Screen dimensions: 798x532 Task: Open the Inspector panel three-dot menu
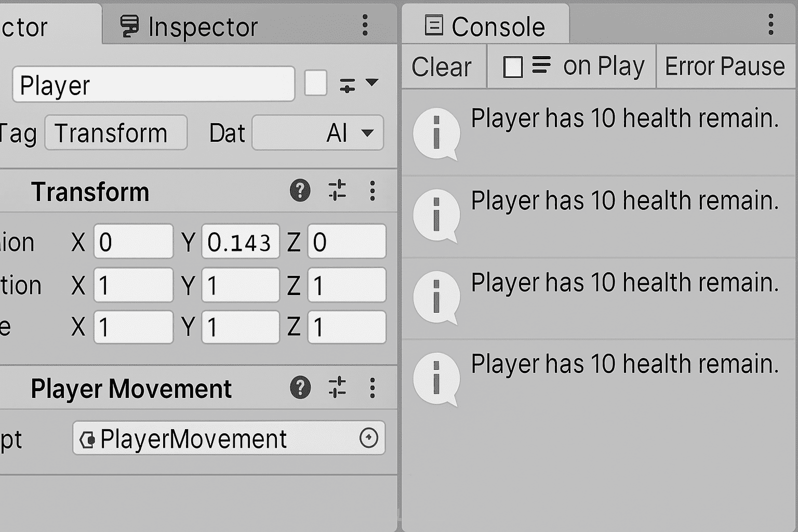coord(365,25)
